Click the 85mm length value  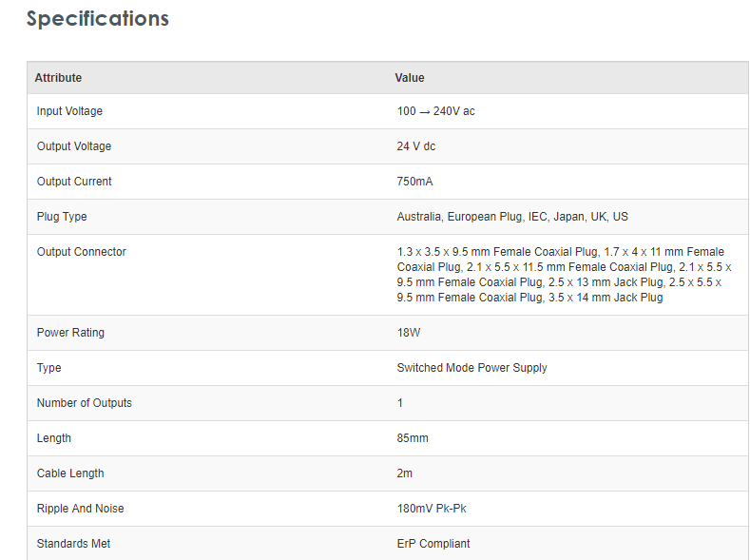pyautogui.click(x=413, y=438)
